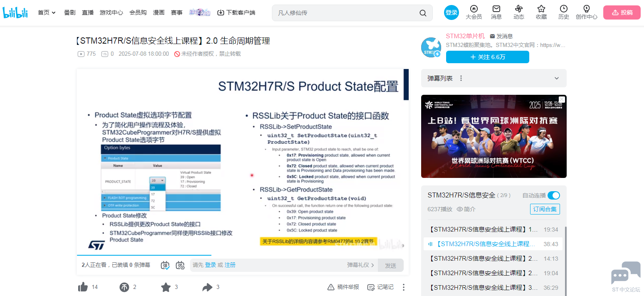
Task: Share the video with arrow icon
Action: point(207,287)
